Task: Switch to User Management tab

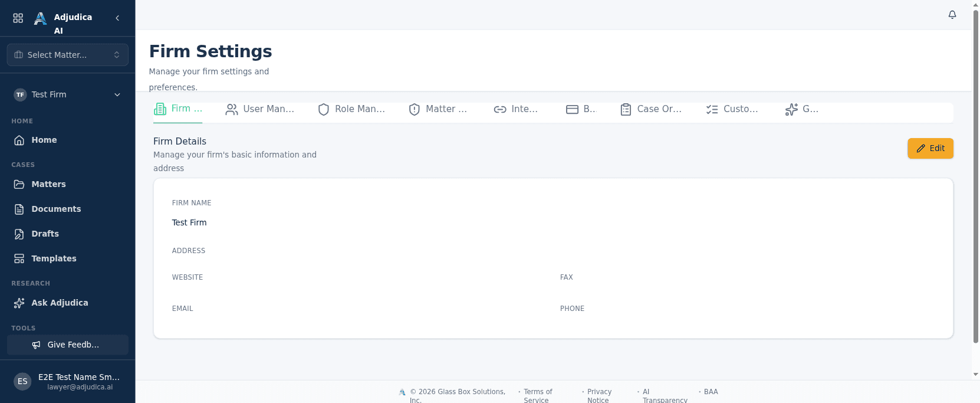Action: [x=260, y=109]
